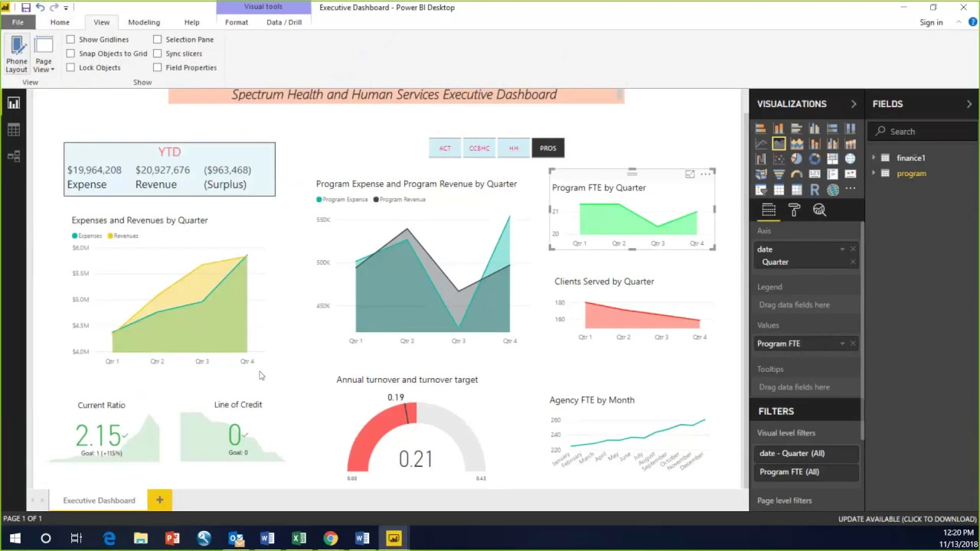Check the Field Properties box
This screenshot has width=980, height=551.
pyautogui.click(x=157, y=67)
